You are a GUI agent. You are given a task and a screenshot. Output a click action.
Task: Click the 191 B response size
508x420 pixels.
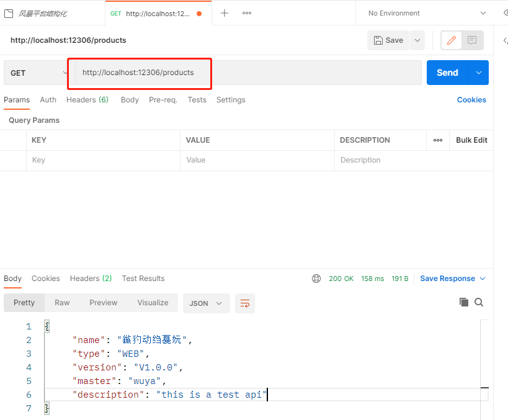point(400,279)
